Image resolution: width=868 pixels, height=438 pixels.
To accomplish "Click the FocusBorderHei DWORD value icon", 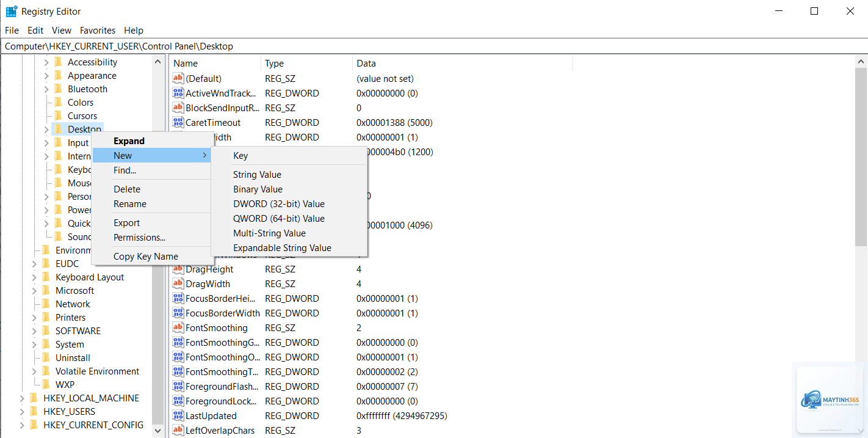I will (x=178, y=298).
